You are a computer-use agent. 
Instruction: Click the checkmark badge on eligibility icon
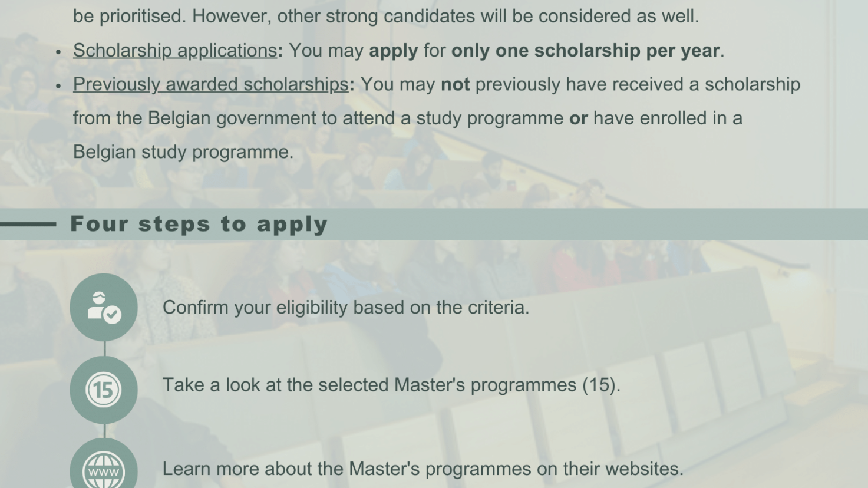coord(112,315)
